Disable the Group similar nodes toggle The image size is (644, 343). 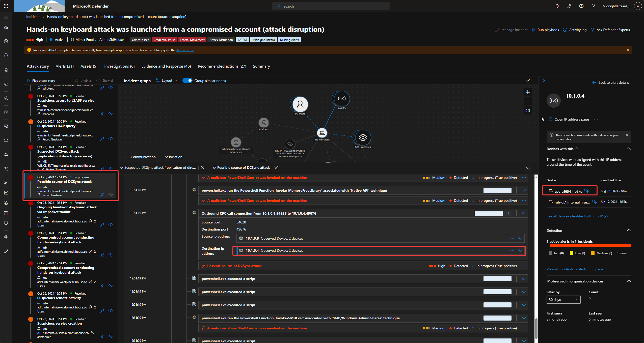click(187, 80)
